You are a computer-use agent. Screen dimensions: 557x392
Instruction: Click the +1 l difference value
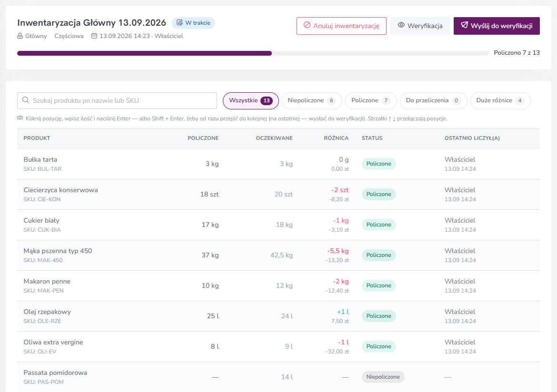click(343, 312)
